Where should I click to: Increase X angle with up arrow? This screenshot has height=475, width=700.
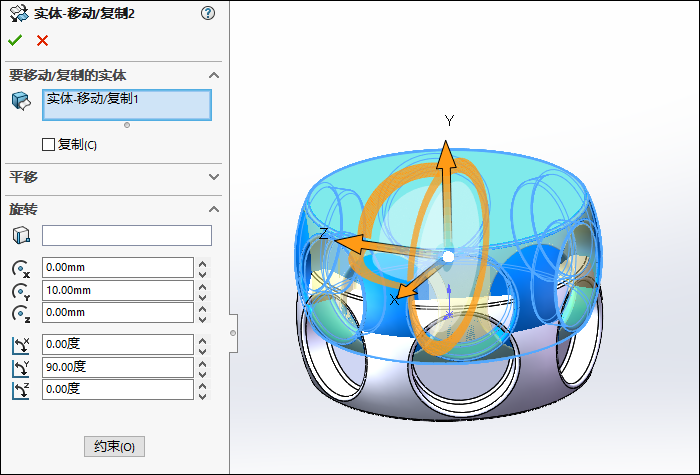(203, 340)
